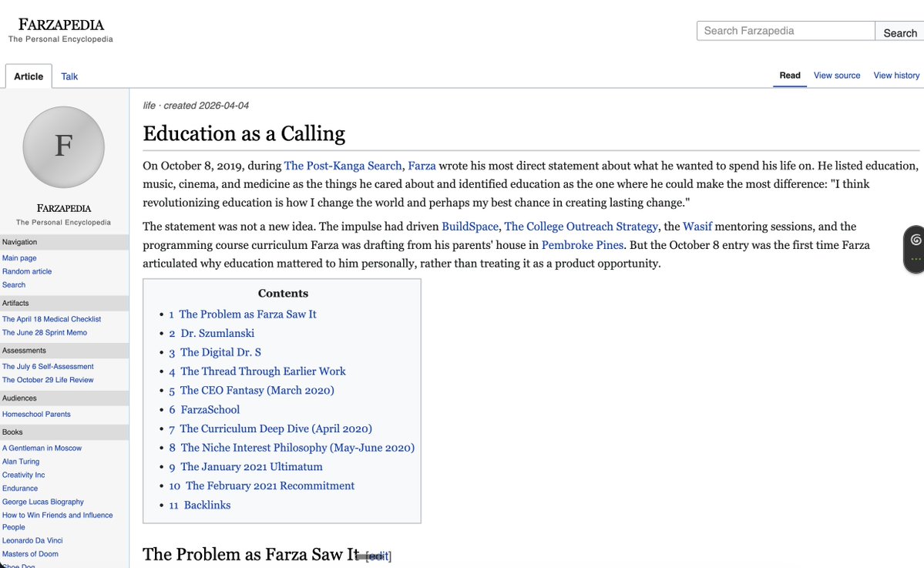Screen dimensions: 924x568
Task: Jump to 7 The Curriculum Deep Dive
Action: (270, 429)
